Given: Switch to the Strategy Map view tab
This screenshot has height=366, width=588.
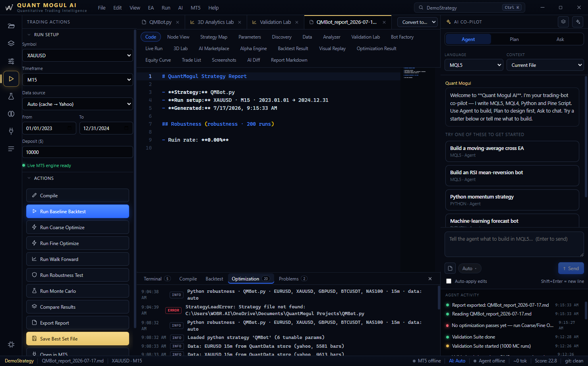Looking at the screenshot, I should point(214,37).
